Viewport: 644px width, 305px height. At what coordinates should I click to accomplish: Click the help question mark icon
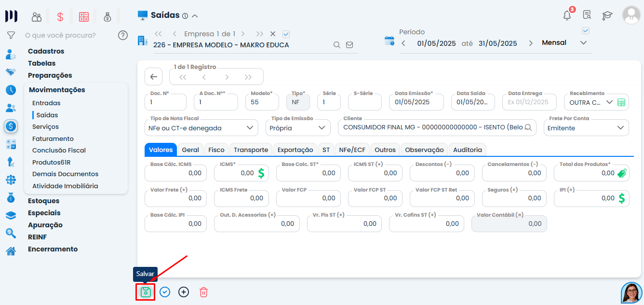click(123, 35)
